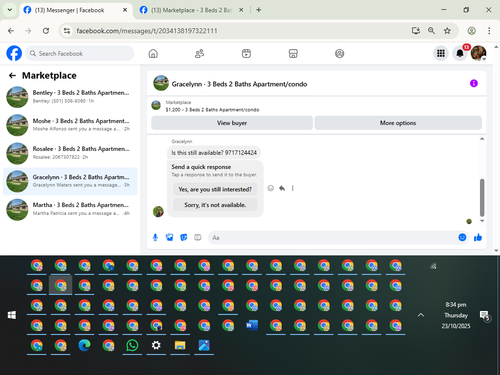Open Chrome profile icon

(x=471, y=31)
